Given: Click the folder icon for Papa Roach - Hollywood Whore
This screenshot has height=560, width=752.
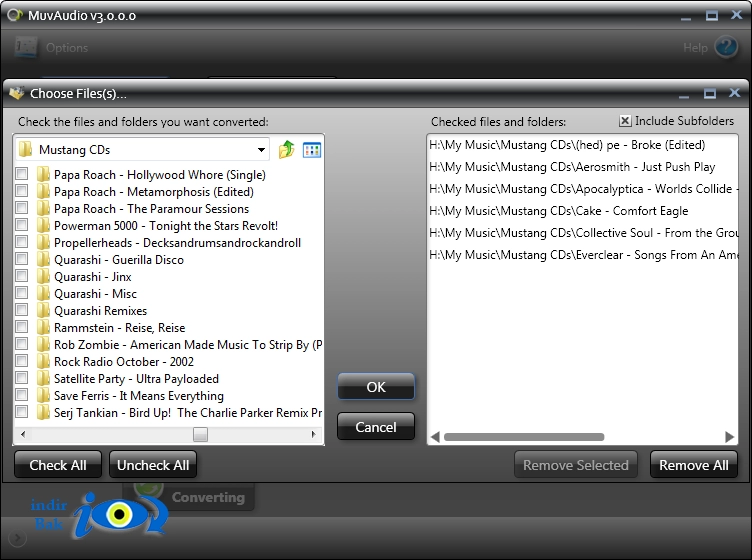Looking at the screenshot, I should point(43,174).
